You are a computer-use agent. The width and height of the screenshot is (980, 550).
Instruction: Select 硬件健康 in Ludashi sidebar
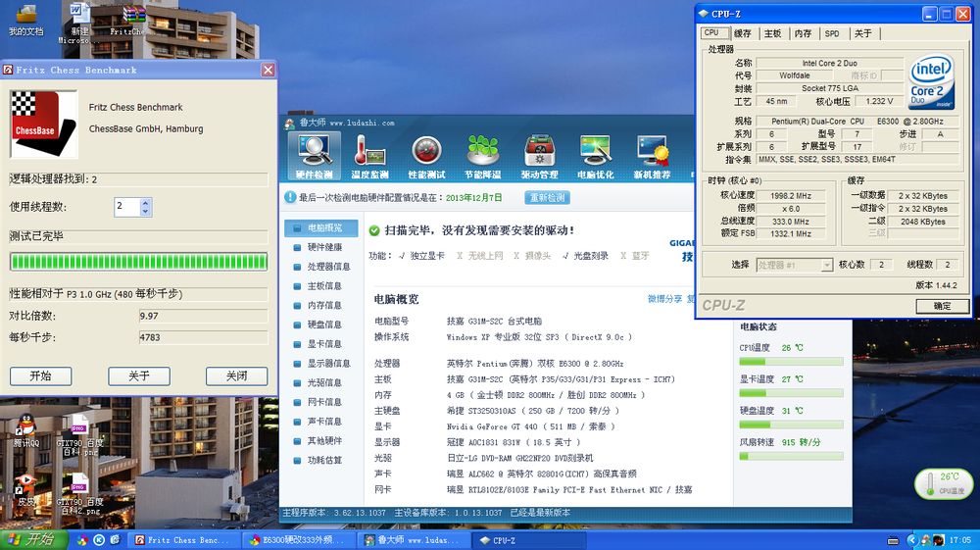tap(321, 247)
